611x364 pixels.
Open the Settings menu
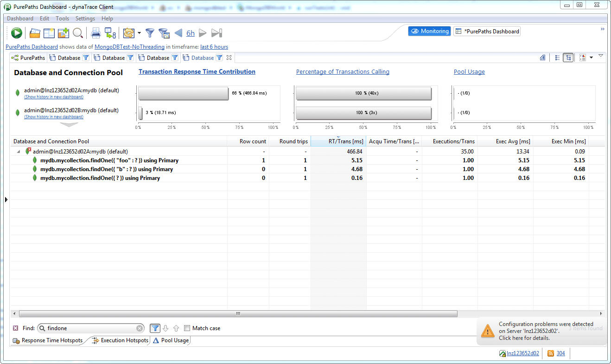[x=85, y=19]
